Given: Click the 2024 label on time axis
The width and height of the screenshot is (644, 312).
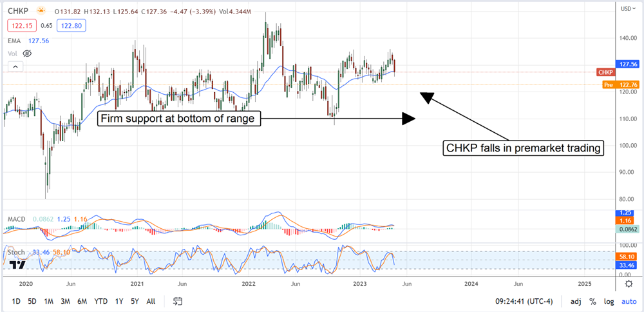Looking at the screenshot, I should point(471,284).
